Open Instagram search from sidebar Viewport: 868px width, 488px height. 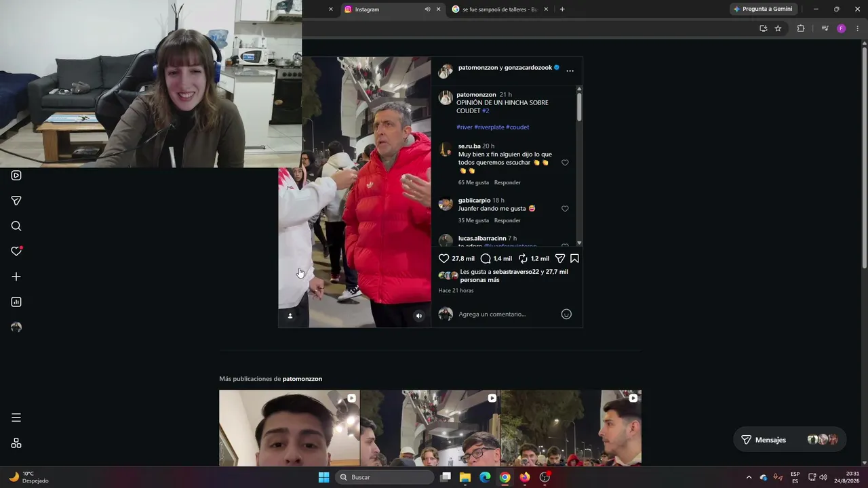tap(16, 226)
